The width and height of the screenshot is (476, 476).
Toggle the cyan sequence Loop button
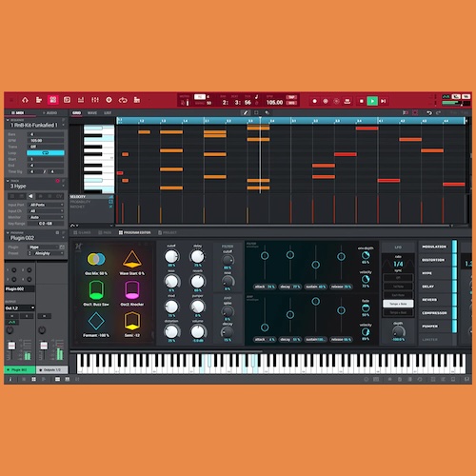pos(46,153)
